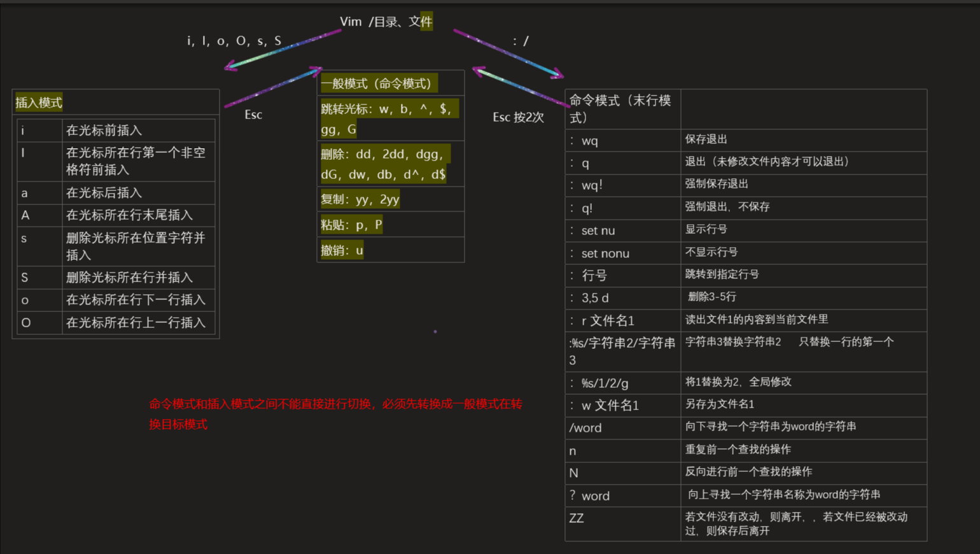Click the '将1替换为2、全局修改' description
980x554 pixels.
(738, 382)
